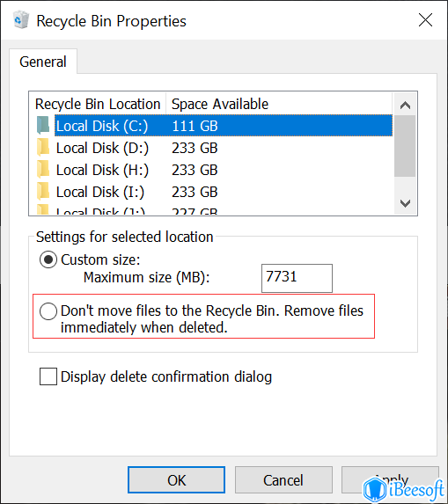Select the Custom size radio button
This screenshot has width=448, height=504.
tap(48, 259)
